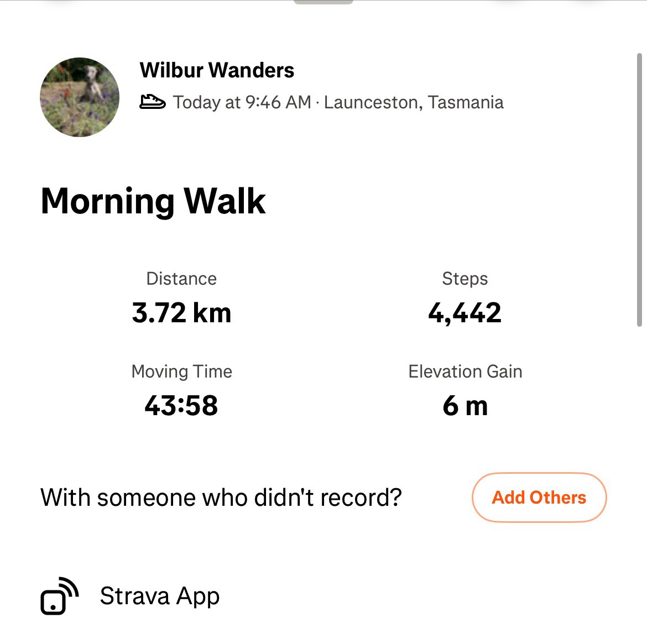This screenshot has width=647, height=644.
Task: Open the Wilbur Wanders profile name
Action: point(217,70)
